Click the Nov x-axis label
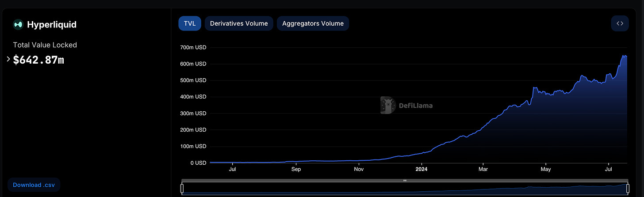The width and height of the screenshot is (644, 197). pyautogui.click(x=359, y=169)
